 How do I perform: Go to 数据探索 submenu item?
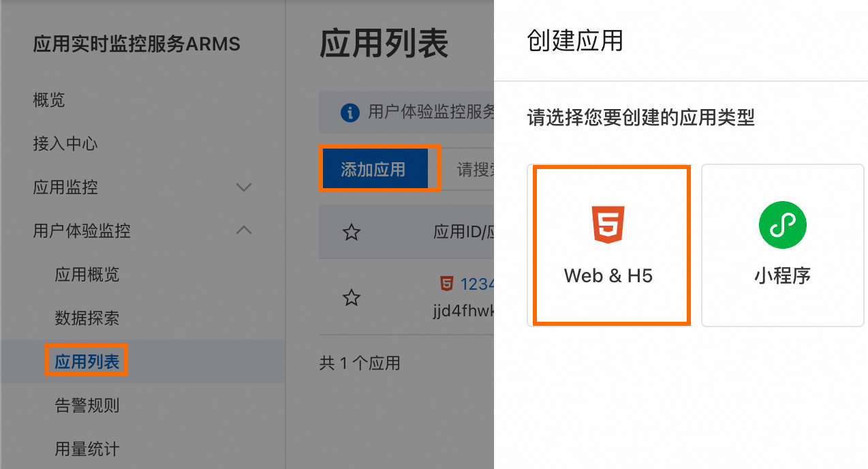pos(87,318)
